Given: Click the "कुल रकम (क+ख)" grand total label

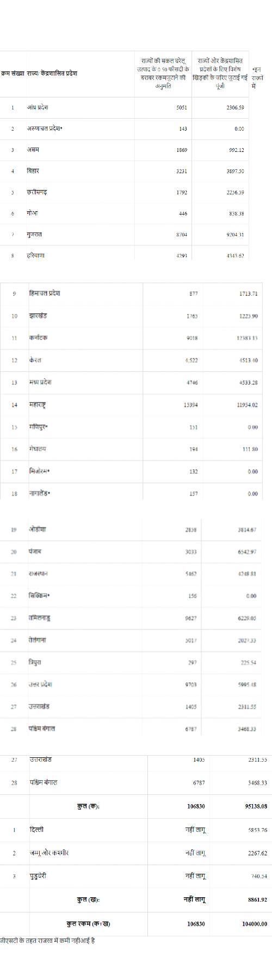Looking at the screenshot, I should (x=88, y=924).
